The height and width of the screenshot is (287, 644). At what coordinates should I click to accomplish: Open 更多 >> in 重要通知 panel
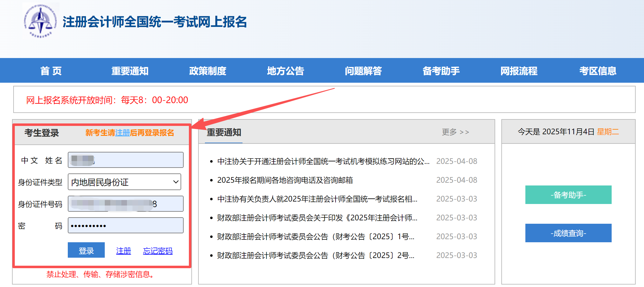click(455, 132)
